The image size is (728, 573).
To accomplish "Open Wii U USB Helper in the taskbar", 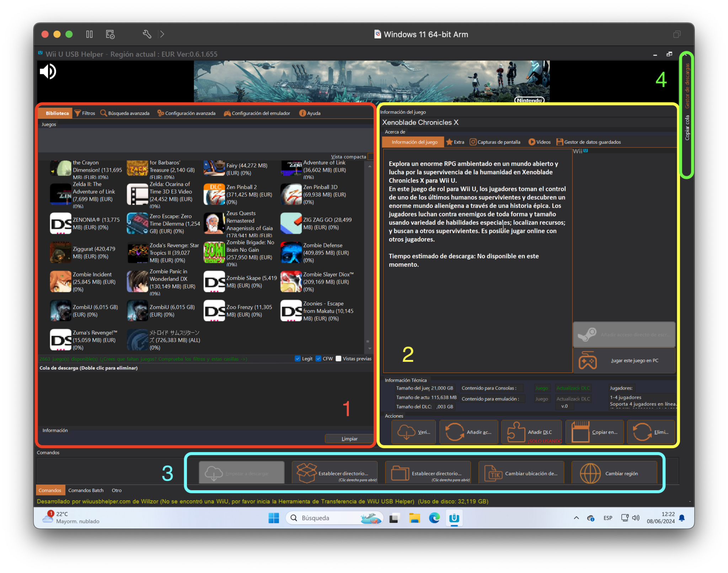I will click(454, 518).
